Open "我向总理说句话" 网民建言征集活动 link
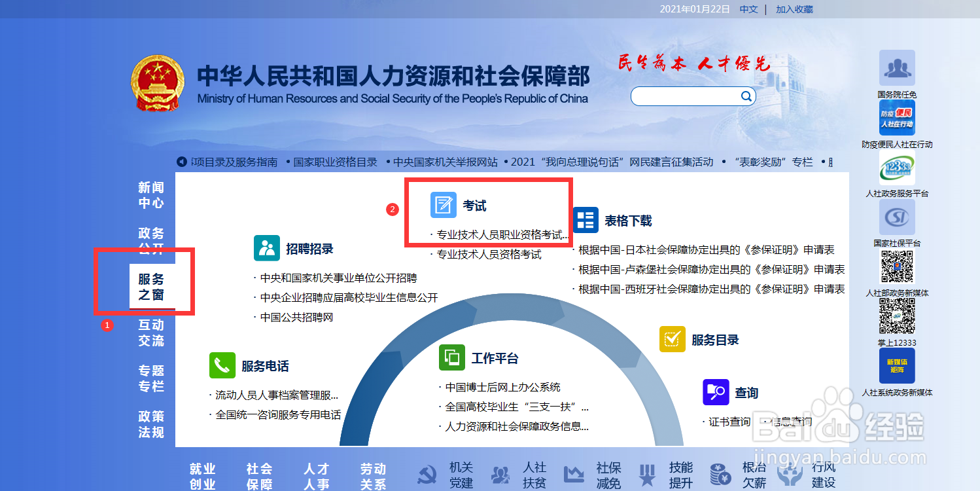 612,162
